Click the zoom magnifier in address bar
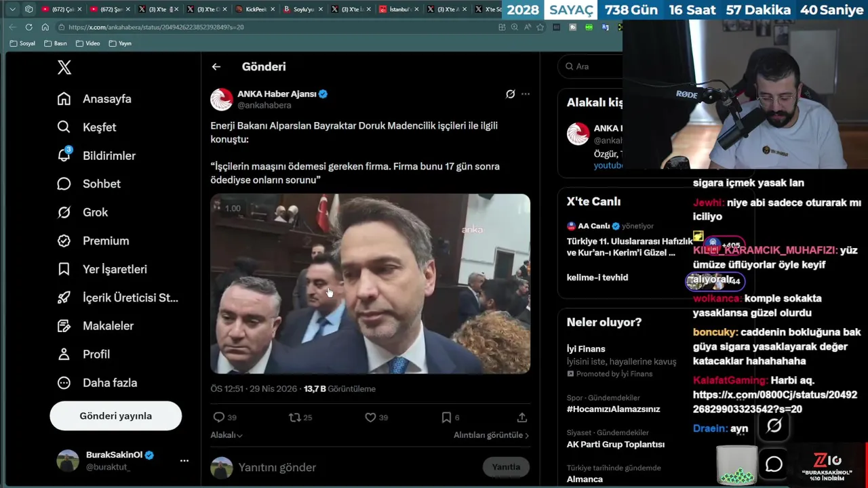Image resolution: width=868 pixels, height=488 pixels. tap(514, 27)
